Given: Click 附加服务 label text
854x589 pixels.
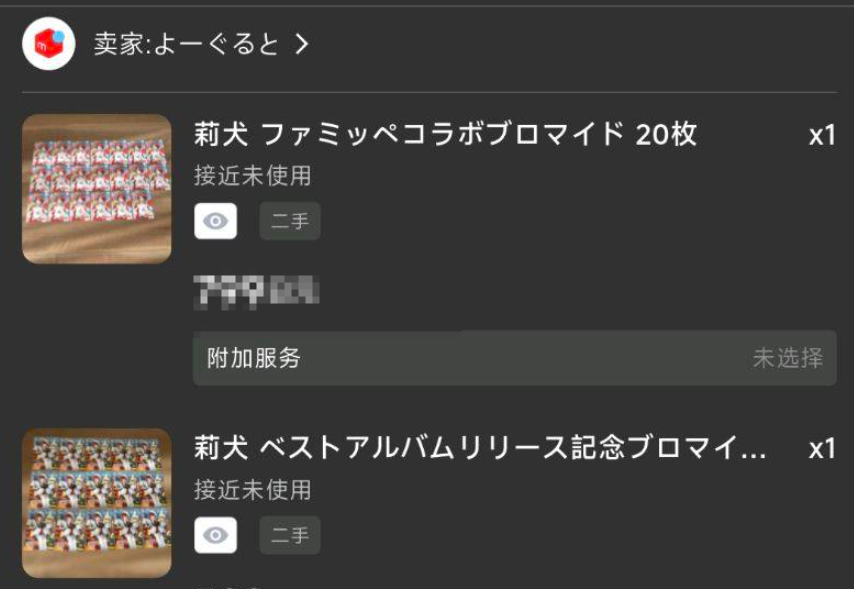Looking at the screenshot, I should (254, 358).
